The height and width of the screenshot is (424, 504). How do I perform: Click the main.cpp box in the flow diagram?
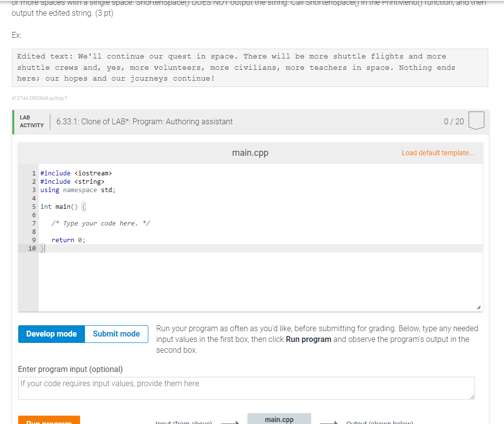pyautogui.click(x=279, y=419)
